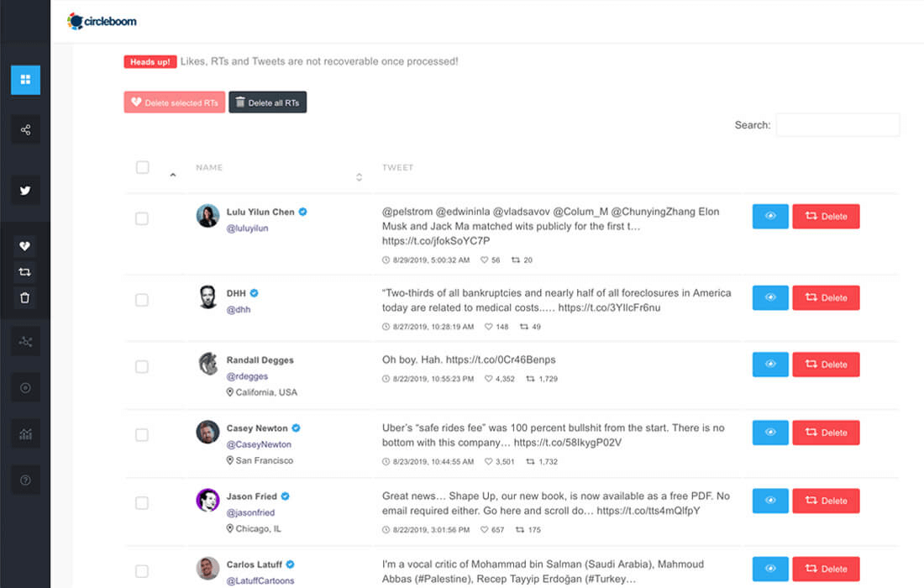Image resolution: width=924 pixels, height=588 pixels.
Task: Open the bar chart analytics sidebar icon
Action: click(x=25, y=434)
